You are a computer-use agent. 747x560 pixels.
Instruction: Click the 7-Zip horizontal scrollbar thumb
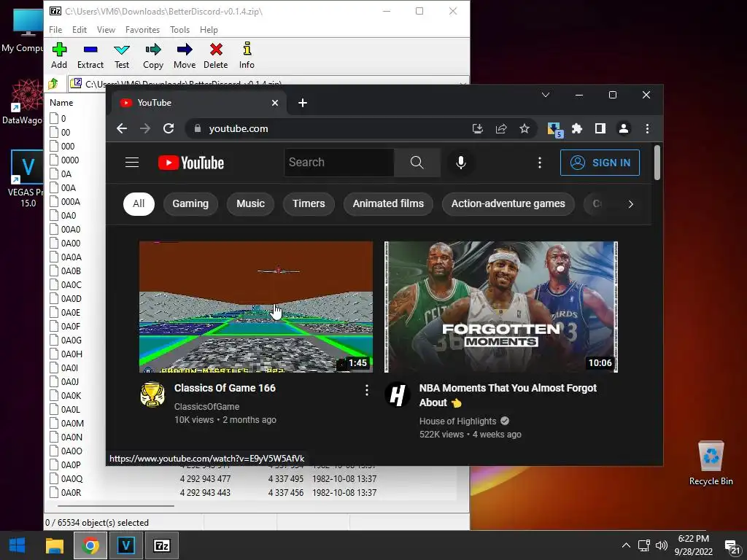point(116,506)
